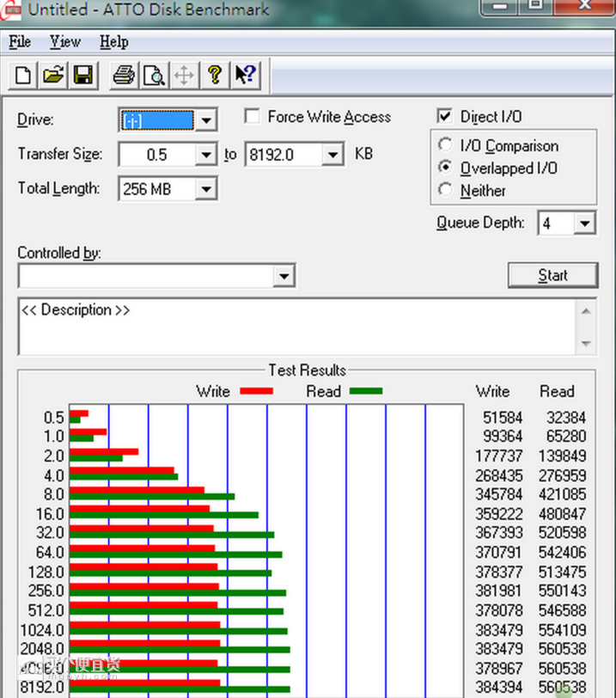Click the red Write legend swatch

tap(256, 391)
